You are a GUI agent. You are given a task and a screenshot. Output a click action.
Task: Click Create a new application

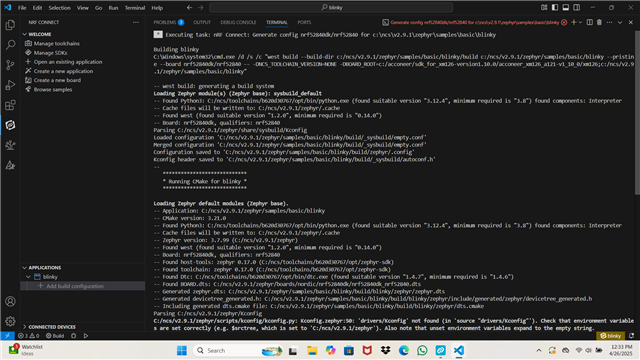point(63,71)
